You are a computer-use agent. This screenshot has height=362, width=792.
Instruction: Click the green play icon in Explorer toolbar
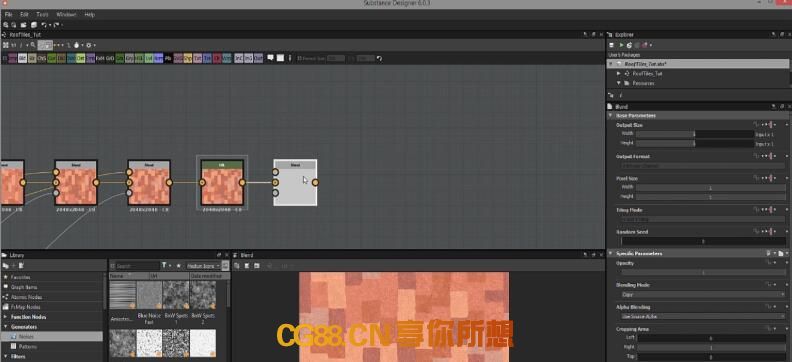[622, 45]
